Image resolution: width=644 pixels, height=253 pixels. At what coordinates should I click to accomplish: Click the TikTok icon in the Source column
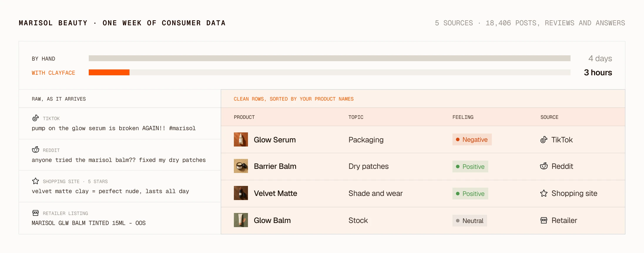coord(544,139)
